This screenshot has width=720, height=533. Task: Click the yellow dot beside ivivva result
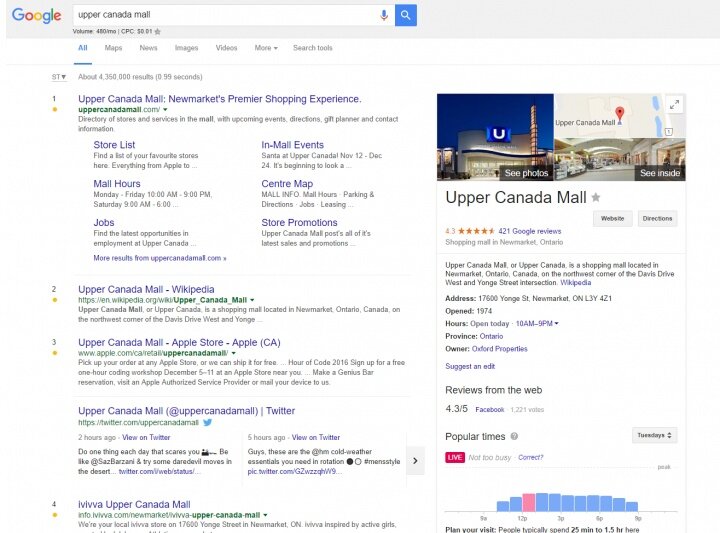55,515
